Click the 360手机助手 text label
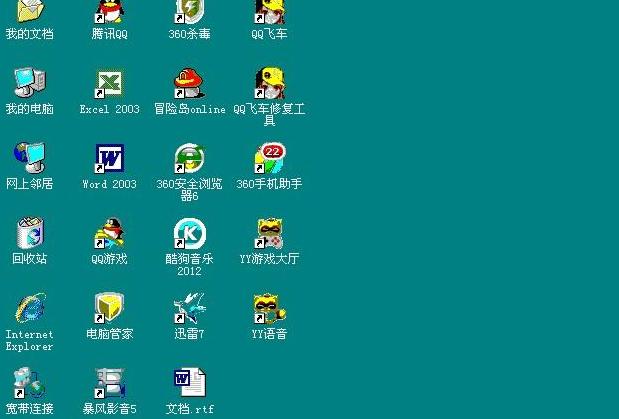 coord(269,184)
